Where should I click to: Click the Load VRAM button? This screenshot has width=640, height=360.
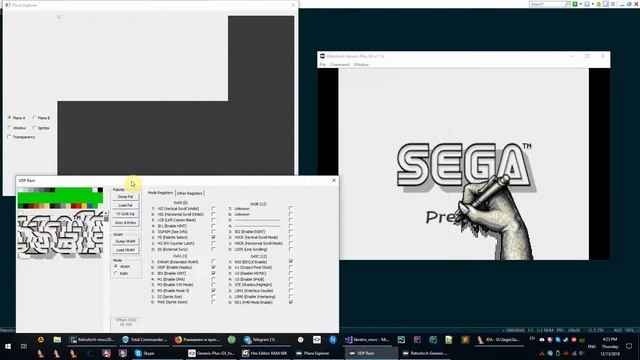(125, 250)
